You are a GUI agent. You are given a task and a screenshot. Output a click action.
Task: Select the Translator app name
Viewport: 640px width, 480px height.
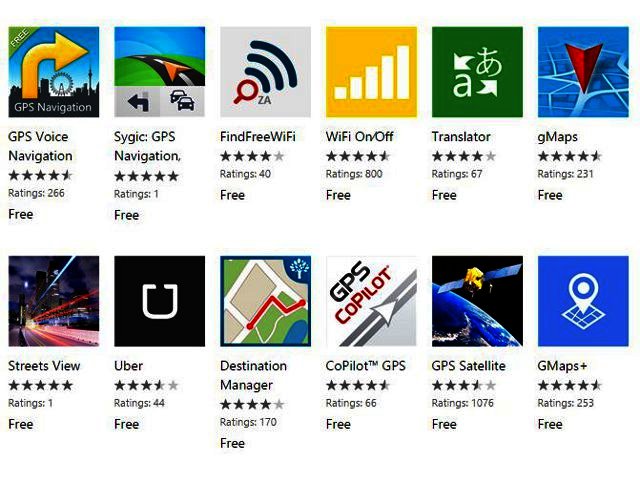(x=461, y=136)
